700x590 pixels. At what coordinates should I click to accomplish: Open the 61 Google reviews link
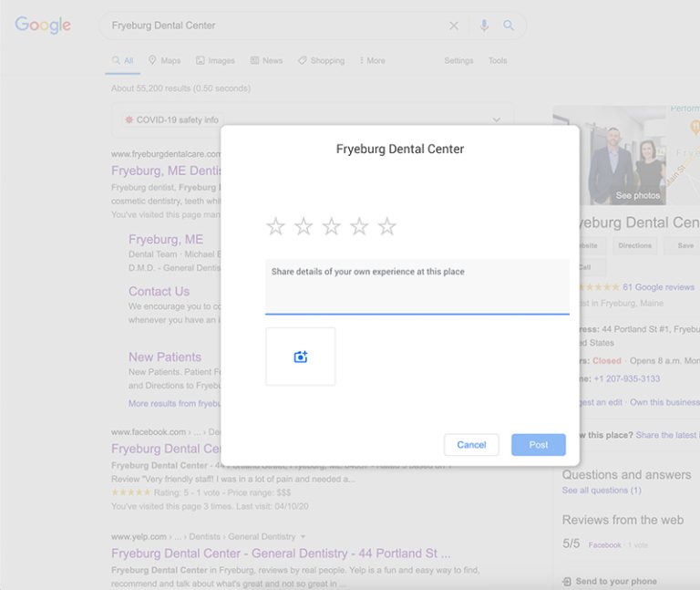click(x=658, y=287)
